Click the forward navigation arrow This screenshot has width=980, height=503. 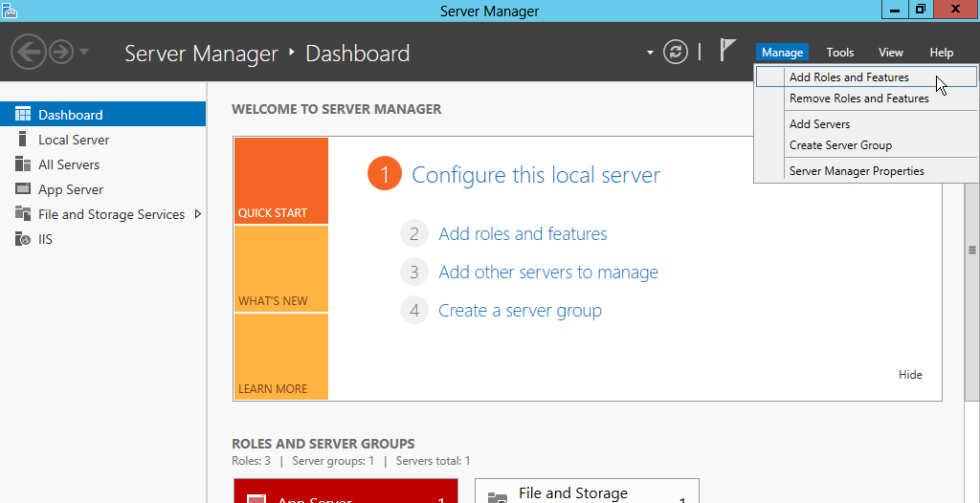point(61,52)
